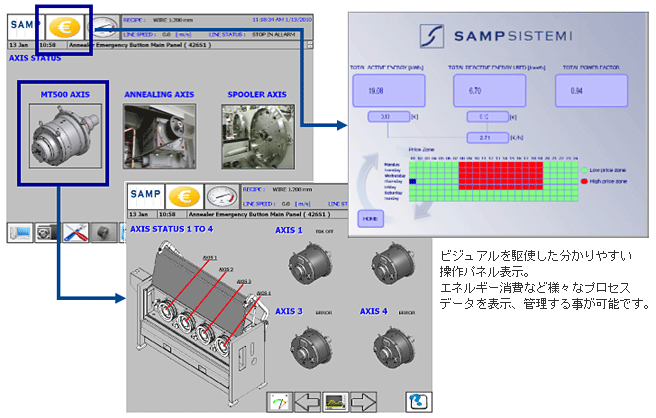Click the alarm message in the Axis Status 1 to 4 screen

[259, 214]
